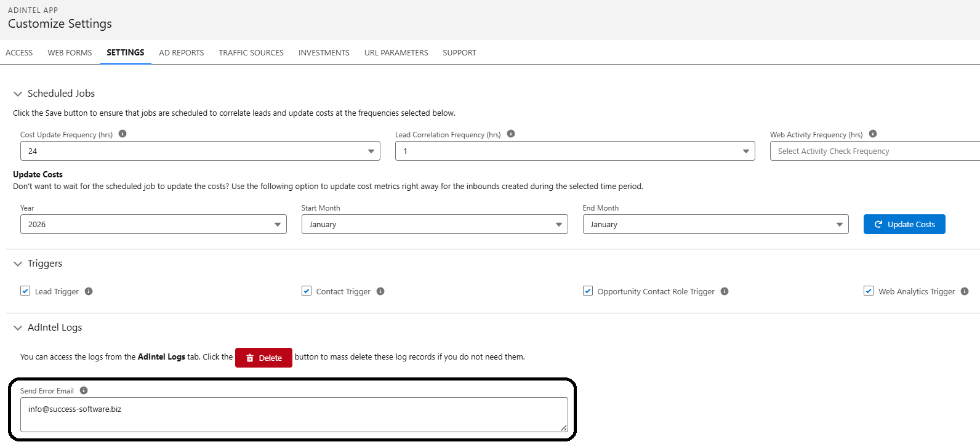Viewport: 980px width, 447px height.
Task: Open the Lead Correlation Frequency dropdown
Action: click(575, 151)
